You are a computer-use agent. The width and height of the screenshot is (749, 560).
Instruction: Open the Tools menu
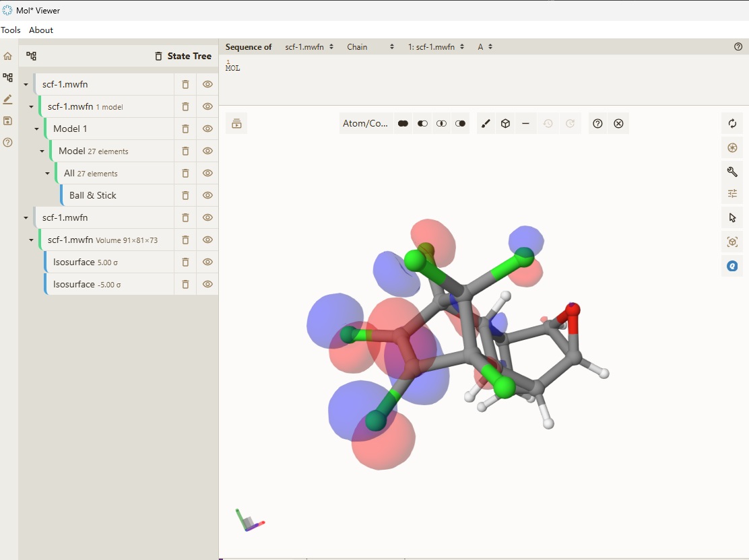click(x=11, y=30)
